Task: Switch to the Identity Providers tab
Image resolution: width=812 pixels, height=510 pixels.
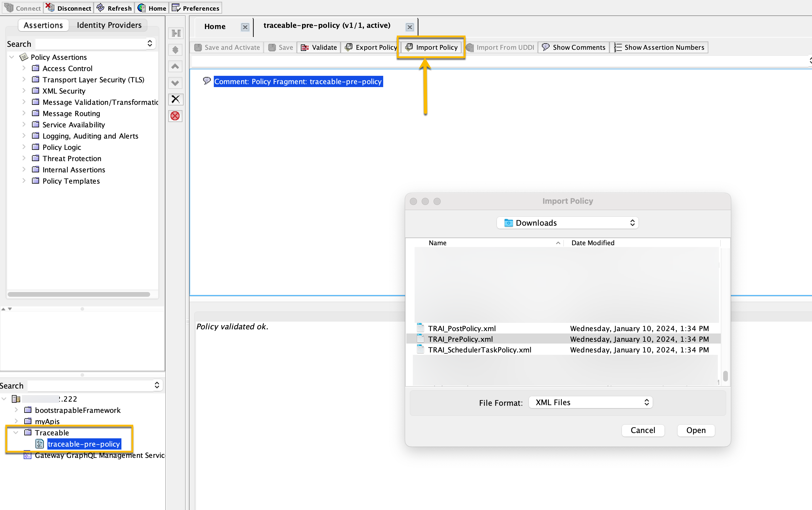Action: click(109, 25)
